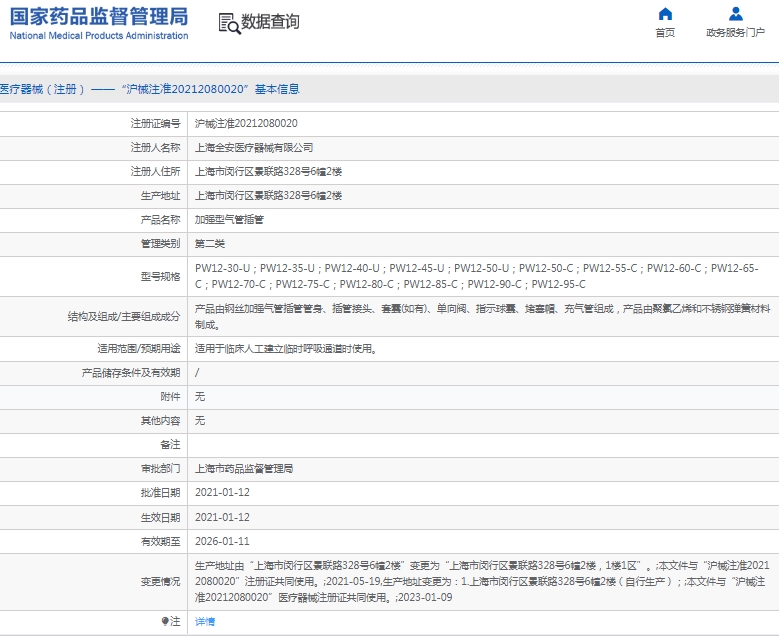The height and width of the screenshot is (640, 779).
Task: Click the 注册人住所 label
Action: [156, 171]
